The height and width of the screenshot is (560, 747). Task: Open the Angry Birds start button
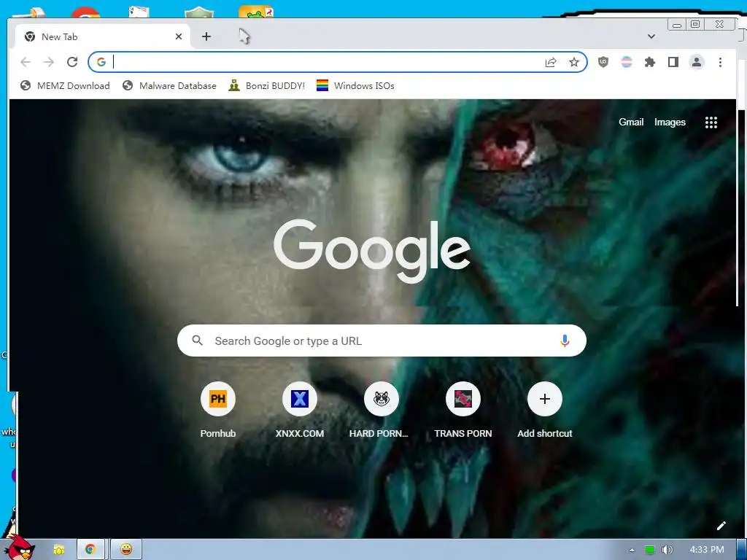(x=20, y=548)
